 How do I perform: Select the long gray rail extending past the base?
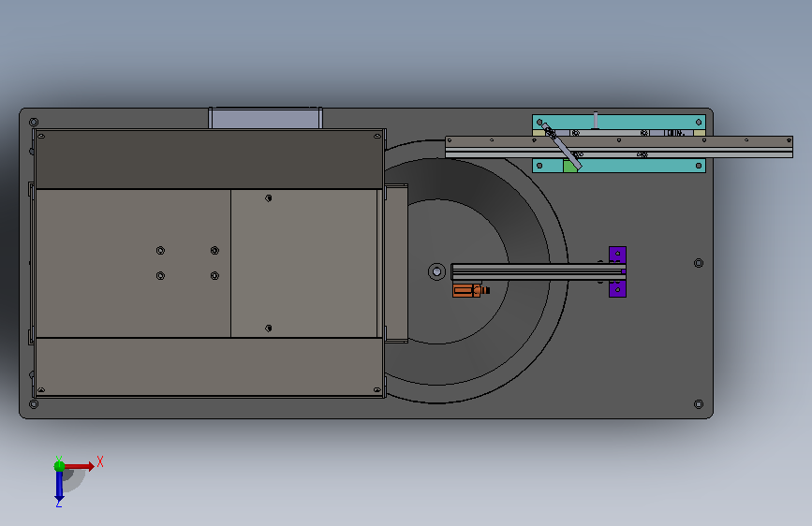[619, 147]
